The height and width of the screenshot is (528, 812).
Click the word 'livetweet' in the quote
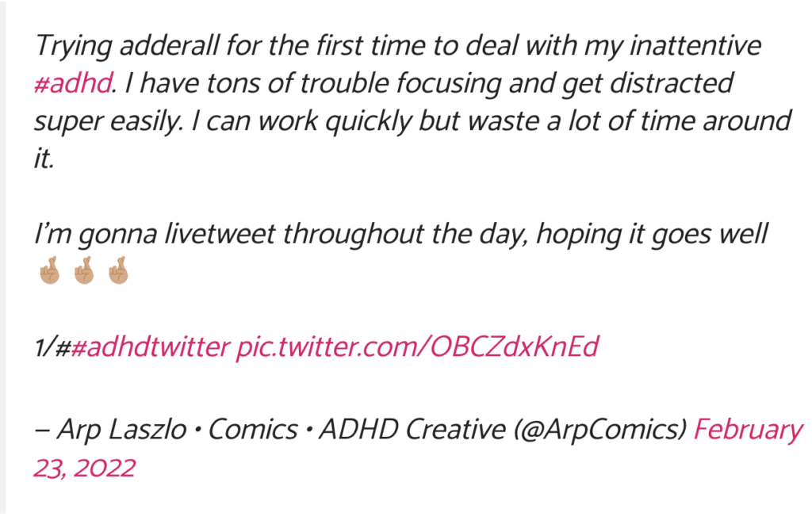220,233
